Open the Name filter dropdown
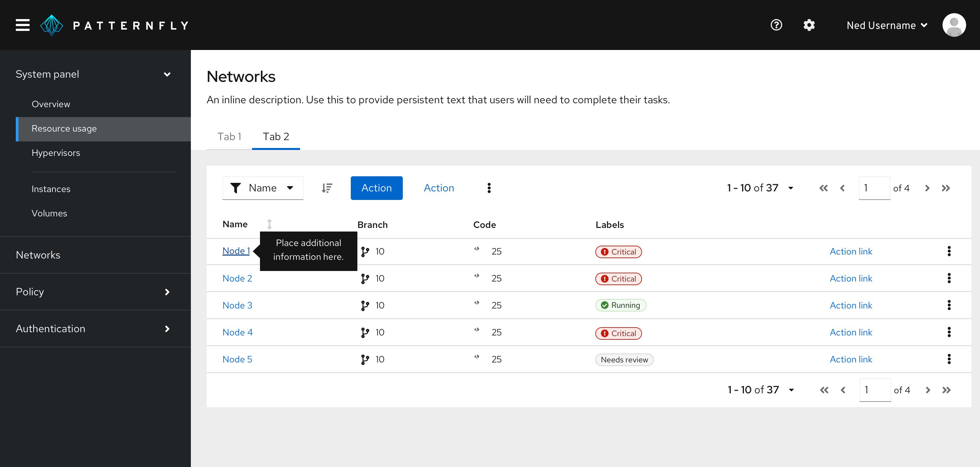980x467 pixels. pos(263,188)
